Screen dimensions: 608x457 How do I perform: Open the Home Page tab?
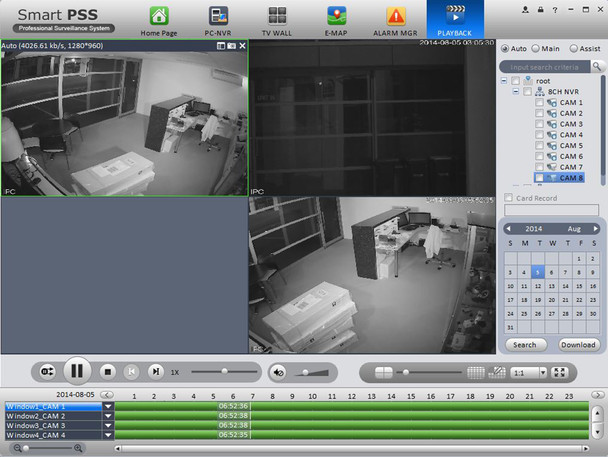tap(159, 22)
